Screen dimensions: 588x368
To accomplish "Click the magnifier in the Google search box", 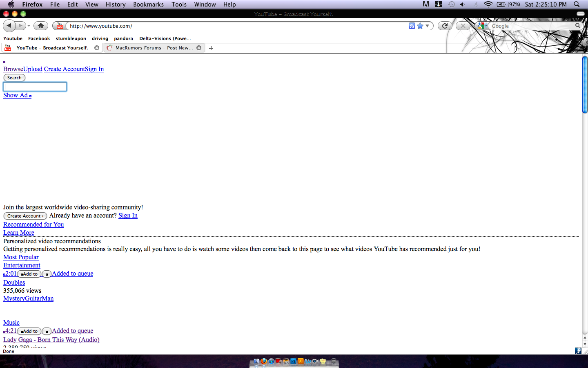I will point(577,25).
